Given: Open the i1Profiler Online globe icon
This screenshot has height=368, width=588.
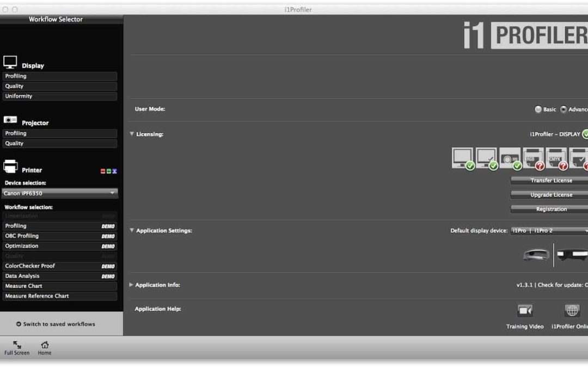Looking at the screenshot, I should click(x=572, y=311).
